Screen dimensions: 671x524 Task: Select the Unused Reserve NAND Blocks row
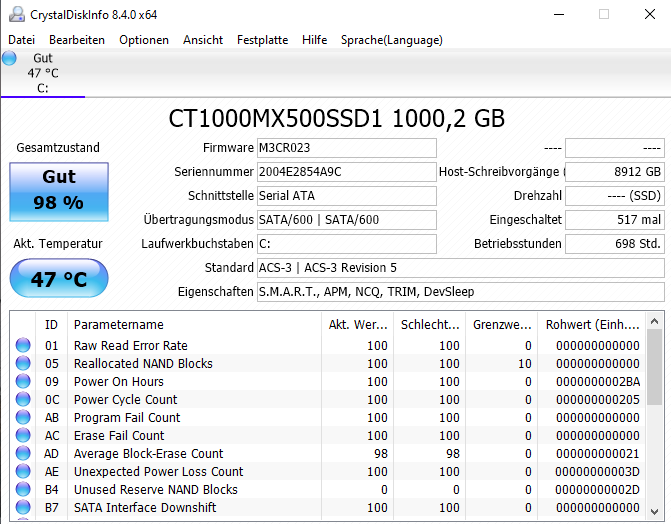(x=328, y=489)
